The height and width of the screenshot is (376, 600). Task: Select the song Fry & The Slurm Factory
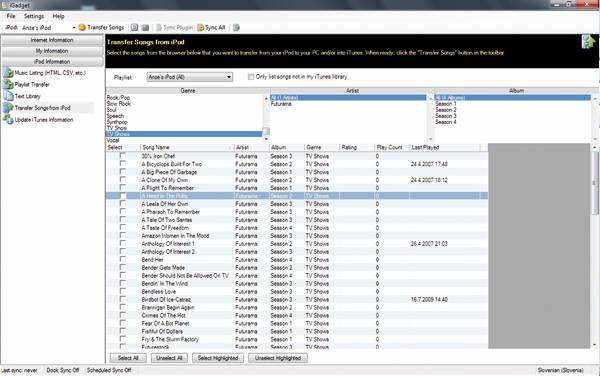170,339
